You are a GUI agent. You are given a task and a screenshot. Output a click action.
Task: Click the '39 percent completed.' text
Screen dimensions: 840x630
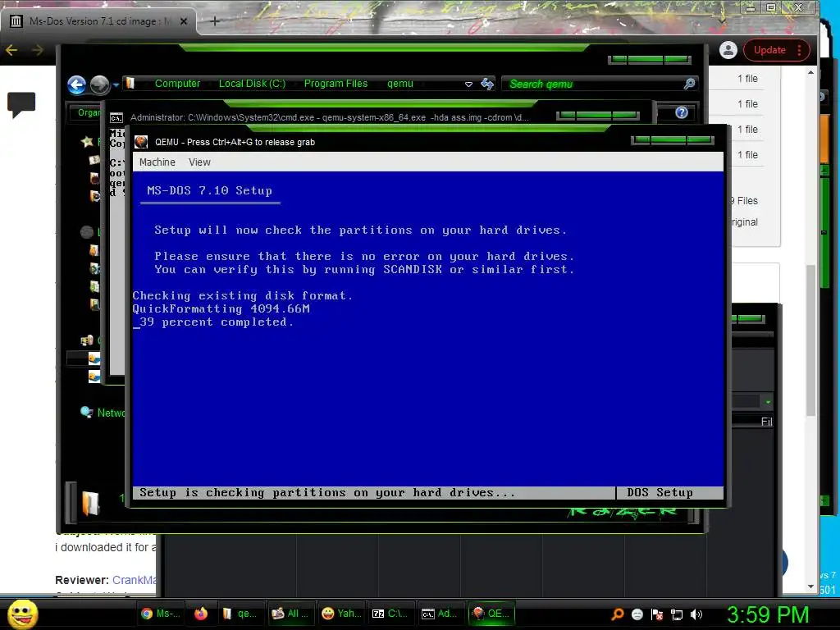(217, 322)
